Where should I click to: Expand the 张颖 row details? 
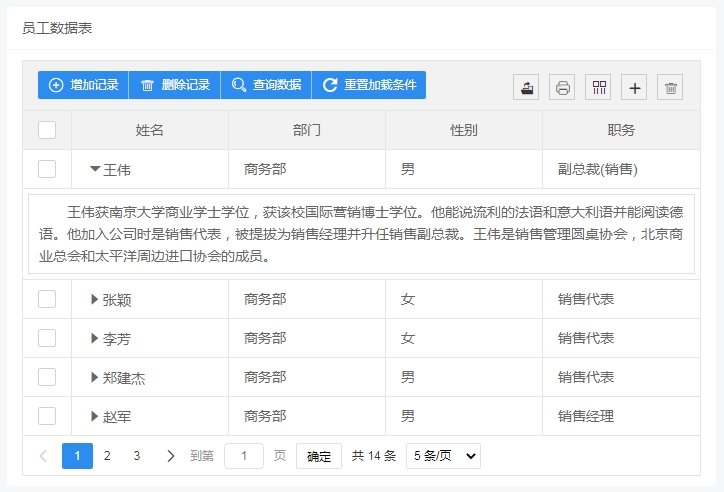pos(95,299)
